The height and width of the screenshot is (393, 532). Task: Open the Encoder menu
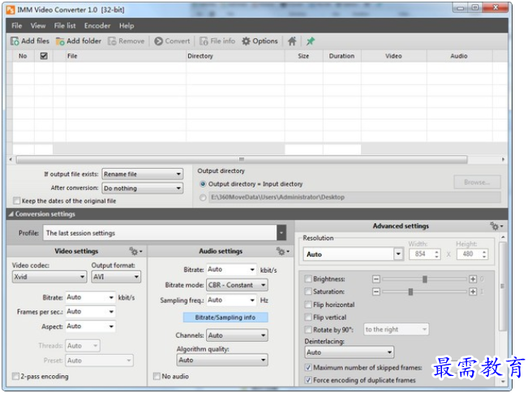97,26
